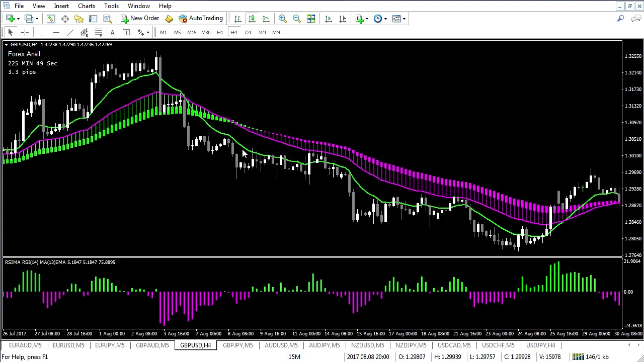Viewport: 644px width, 362px height.
Task: Open the Templates icon
Action: pyautogui.click(x=396, y=19)
